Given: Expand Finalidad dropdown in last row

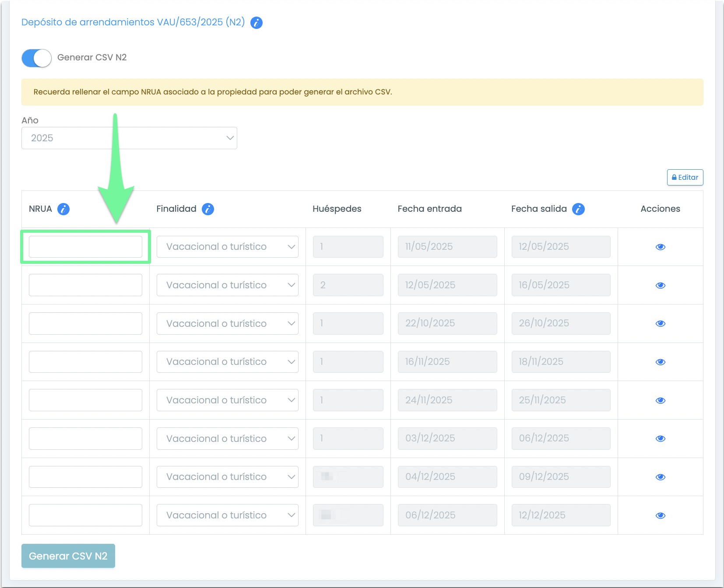Looking at the screenshot, I should click(x=227, y=515).
